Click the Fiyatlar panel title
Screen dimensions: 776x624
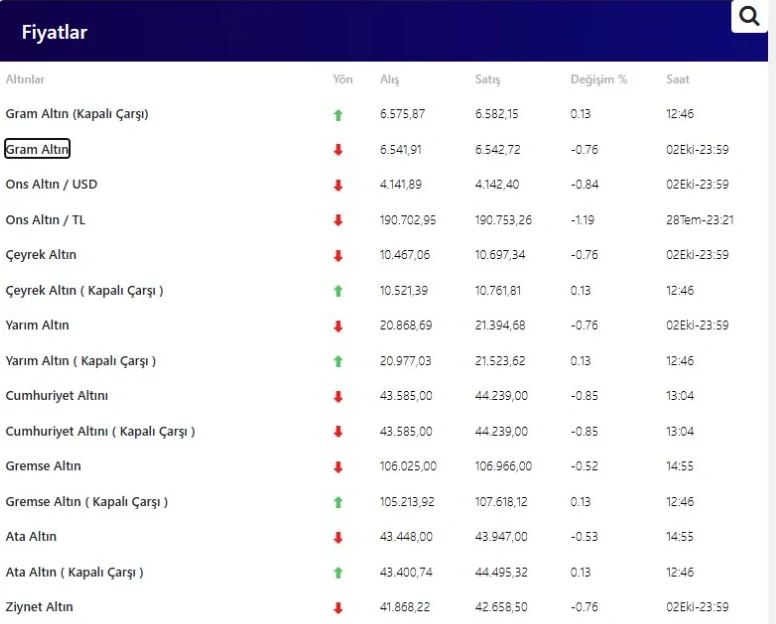pos(54,32)
